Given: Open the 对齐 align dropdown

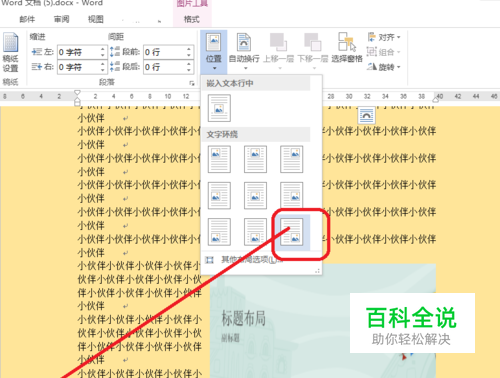Looking at the screenshot, I should click(384, 37).
